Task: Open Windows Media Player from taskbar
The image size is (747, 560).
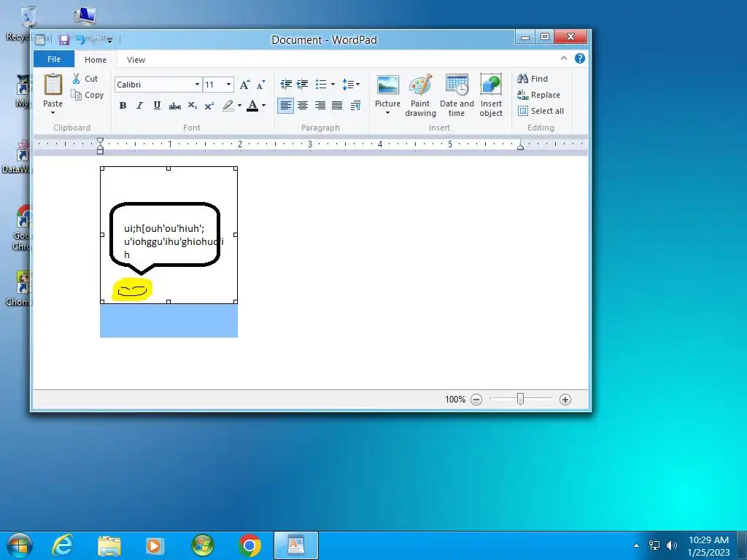Action: [155, 545]
